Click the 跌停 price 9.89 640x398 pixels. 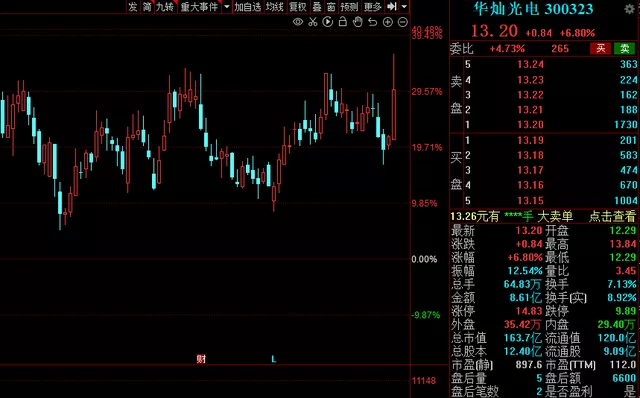(x=626, y=311)
